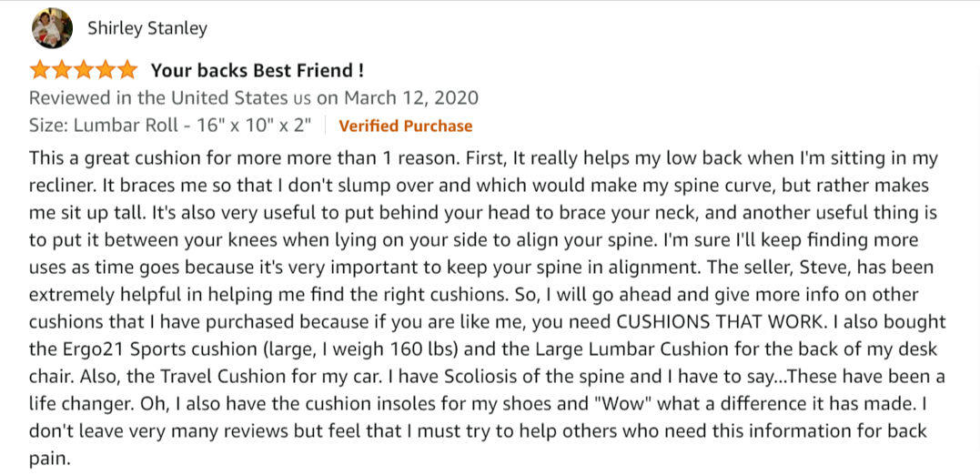Click the divider before Verified Purchase
980x475 pixels.
point(325,126)
